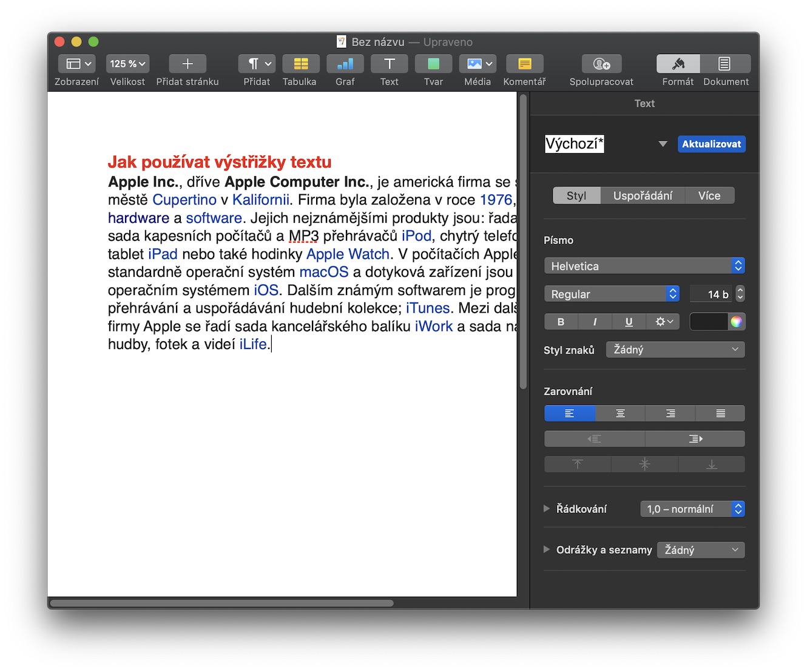807x672 pixels.
Task: Click the red-underlined word MP3
Action: (x=303, y=236)
